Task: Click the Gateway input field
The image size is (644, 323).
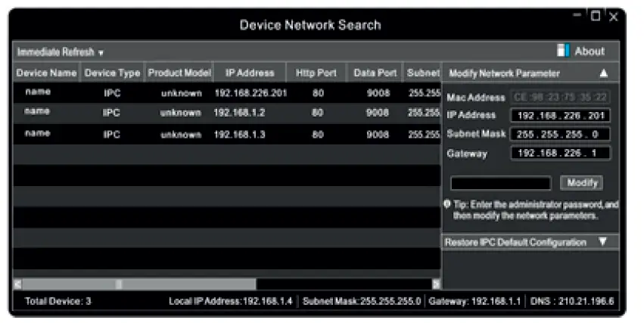Action: 560,153
